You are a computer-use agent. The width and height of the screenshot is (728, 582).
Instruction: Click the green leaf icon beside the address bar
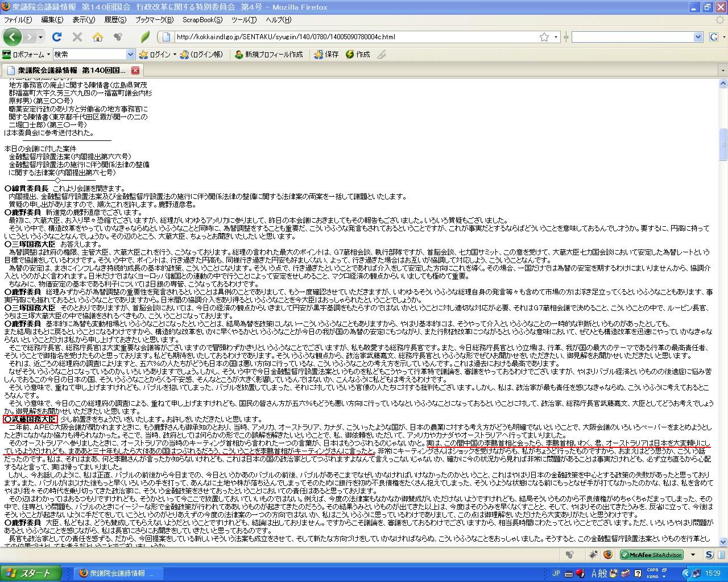[145, 37]
